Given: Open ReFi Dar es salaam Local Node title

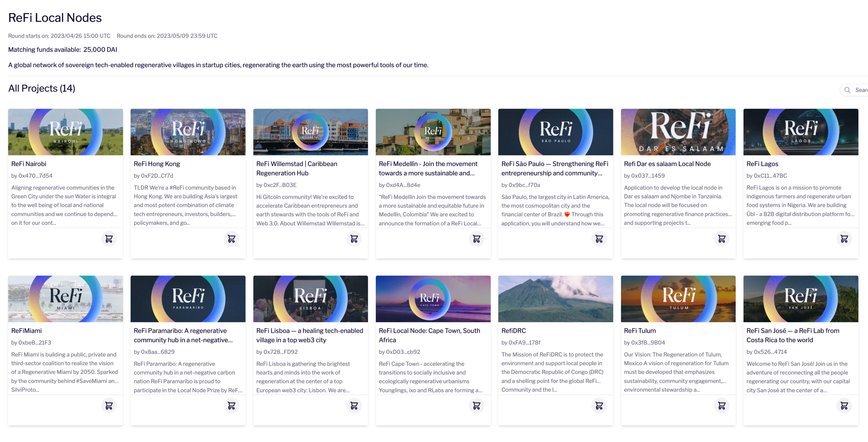Looking at the screenshot, I should [x=667, y=164].
